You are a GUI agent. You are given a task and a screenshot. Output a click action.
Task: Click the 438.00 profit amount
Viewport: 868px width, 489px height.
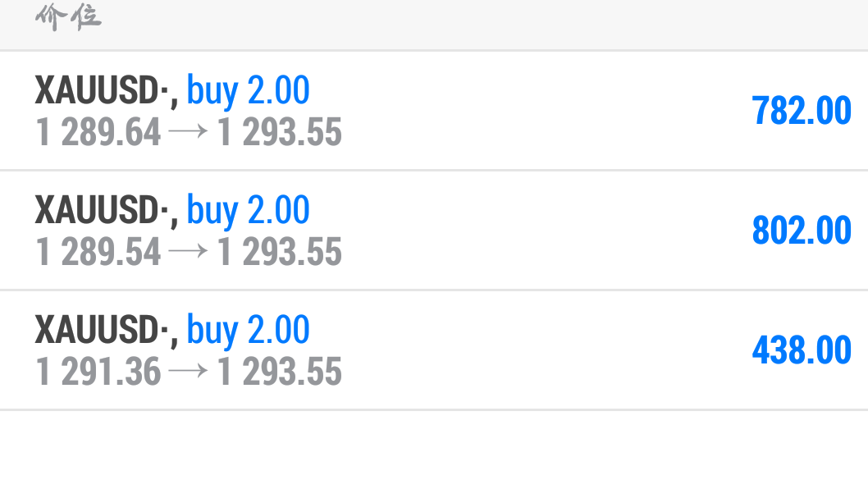coord(802,350)
